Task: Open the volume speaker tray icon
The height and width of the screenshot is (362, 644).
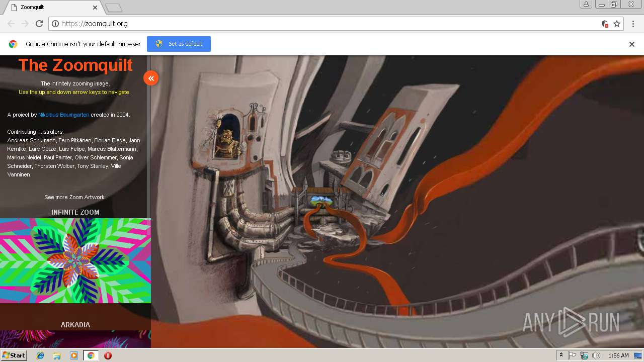Action: point(596,355)
